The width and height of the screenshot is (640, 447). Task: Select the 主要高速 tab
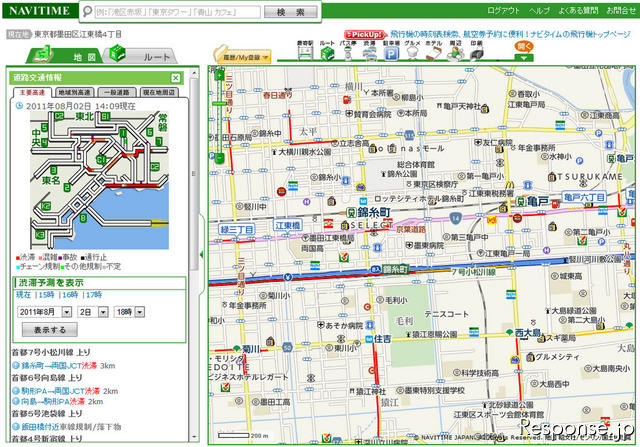pos(32,92)
